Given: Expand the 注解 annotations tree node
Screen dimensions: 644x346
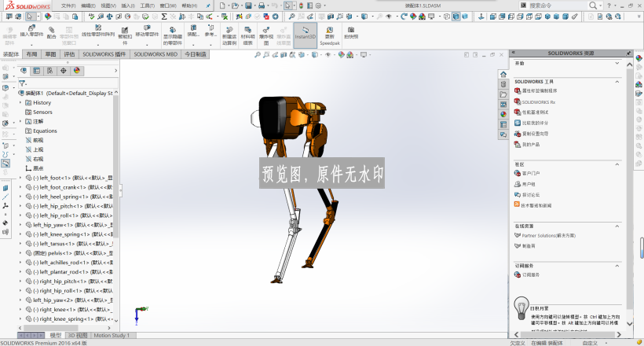Looking at the screenshot, I should 20,121.
